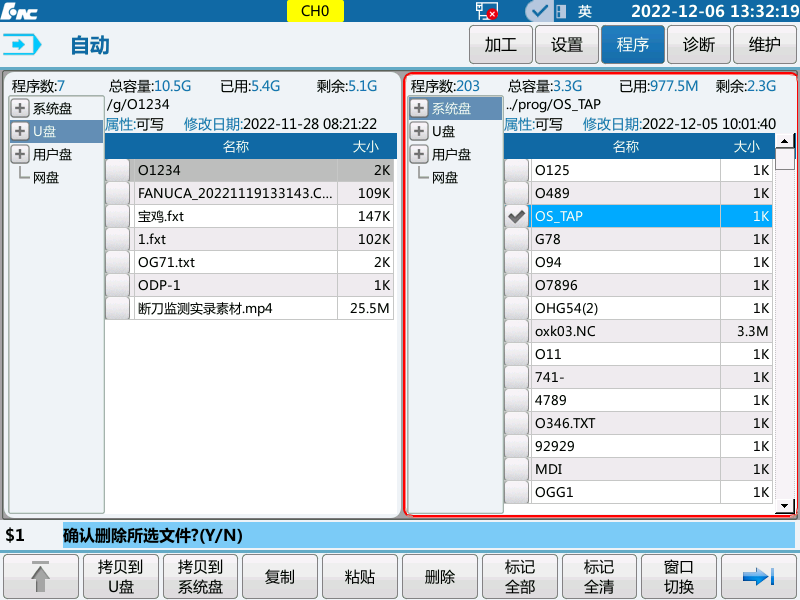Uncheck the OS_TAP file checkbox

516,216
